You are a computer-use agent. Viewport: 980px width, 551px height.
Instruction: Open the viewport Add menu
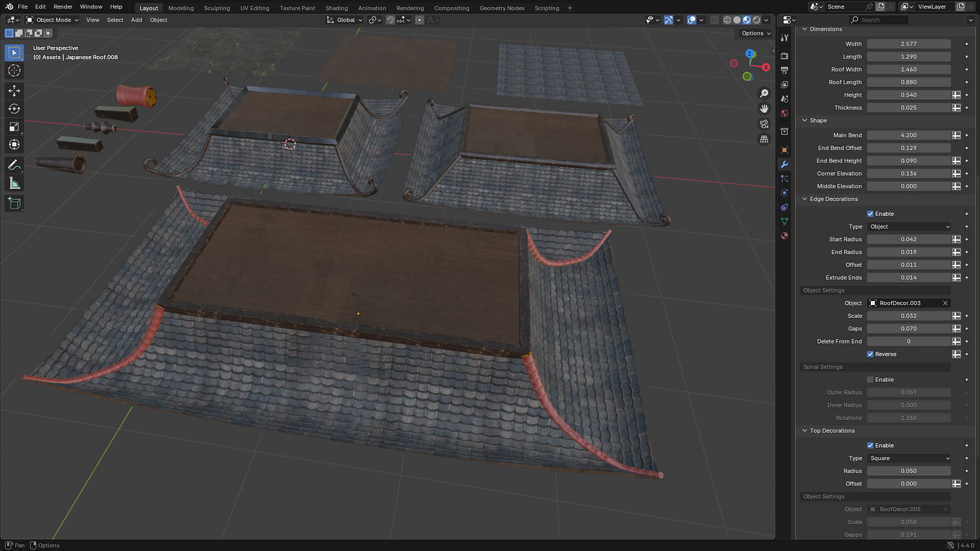click(x=137, y=20)
